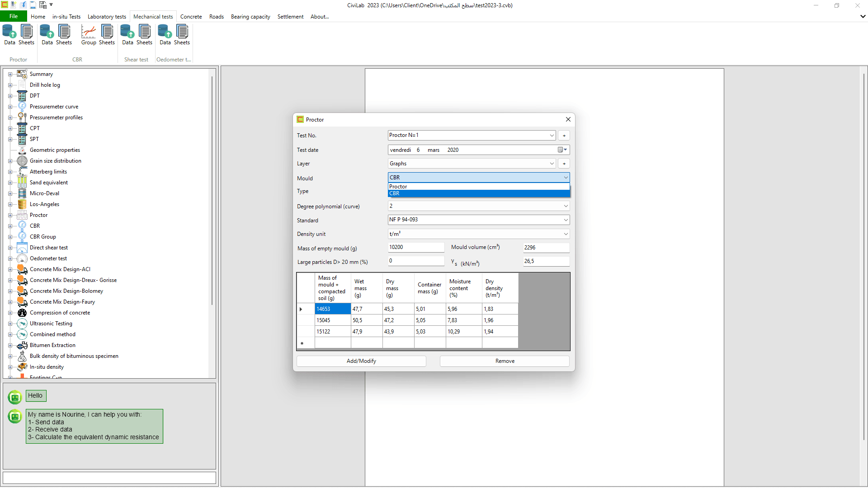This screenshot has height=488, width=868.
Task: Click the Add/Modify button
Action: point(361,361)
